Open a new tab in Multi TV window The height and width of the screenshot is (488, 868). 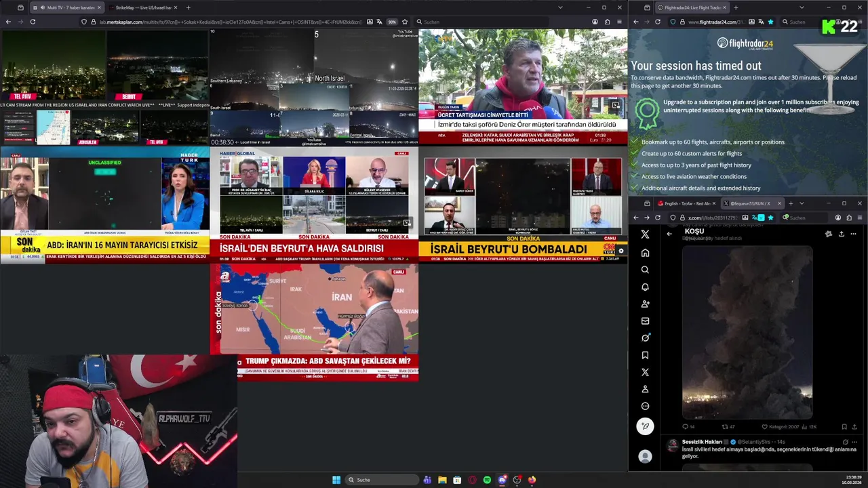coord(188,7)
